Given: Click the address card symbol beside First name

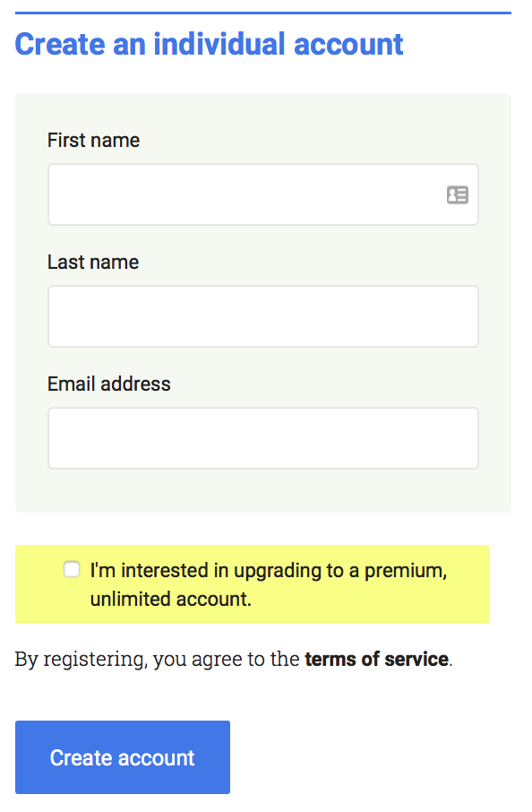Looking at the screenshot, I should (458, 194).
